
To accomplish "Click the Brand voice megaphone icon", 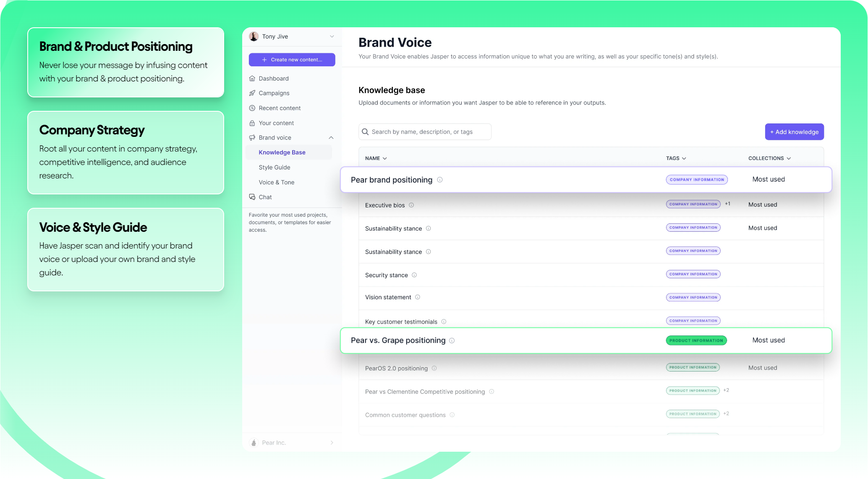I will tap(252, 138).
